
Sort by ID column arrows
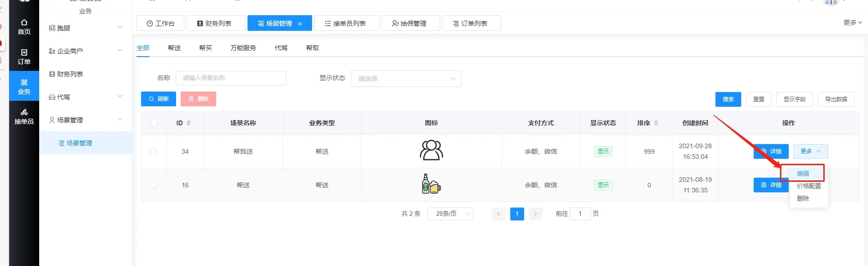(189, 123)
